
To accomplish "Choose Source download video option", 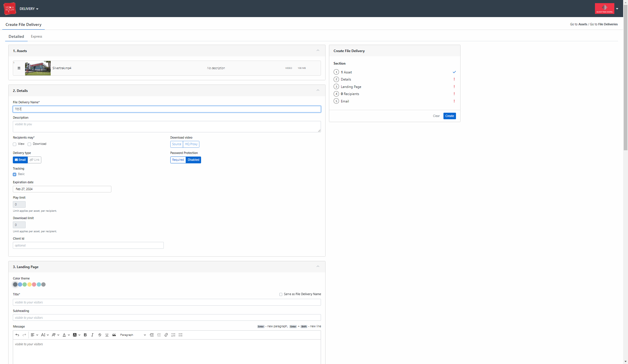I will click(x=177, y=144).
